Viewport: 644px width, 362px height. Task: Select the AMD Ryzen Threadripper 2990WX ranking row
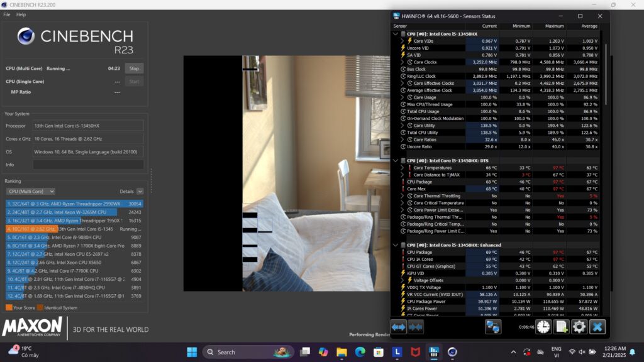[x=74, y=204]
